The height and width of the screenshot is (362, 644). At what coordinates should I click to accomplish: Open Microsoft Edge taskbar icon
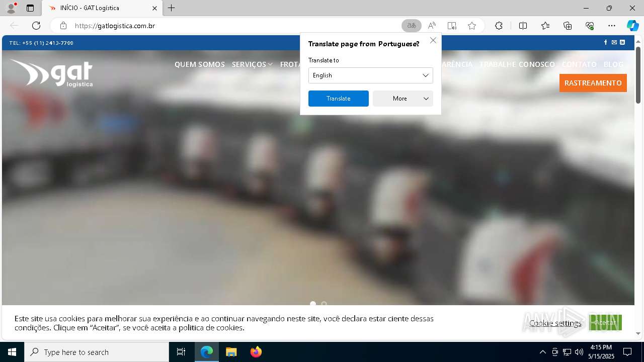207,352
